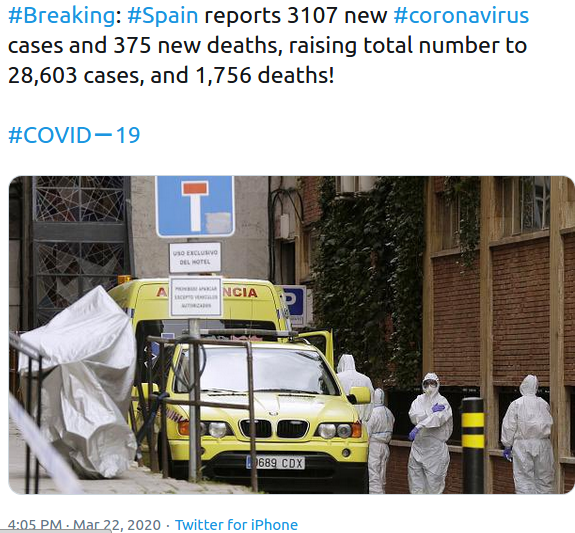Follow the #coronavirus hashtag link
Screen dimensions: 575x533
coord(461,15)
